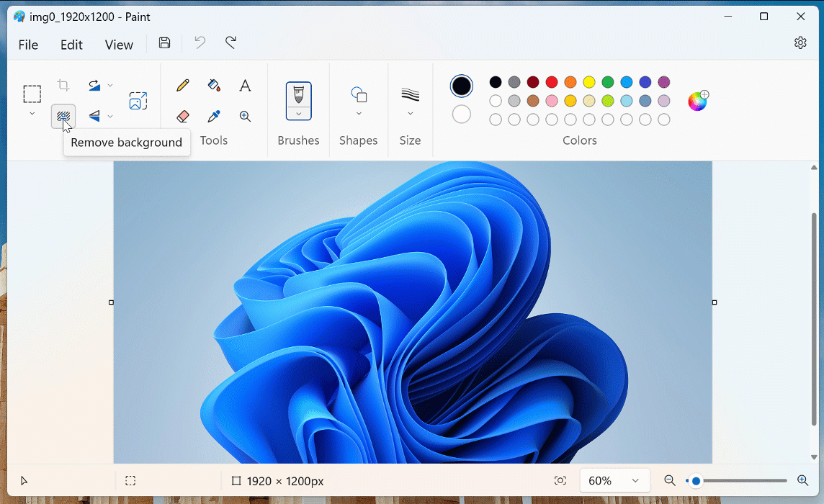Use the Magnifier tool

[245, 117]
